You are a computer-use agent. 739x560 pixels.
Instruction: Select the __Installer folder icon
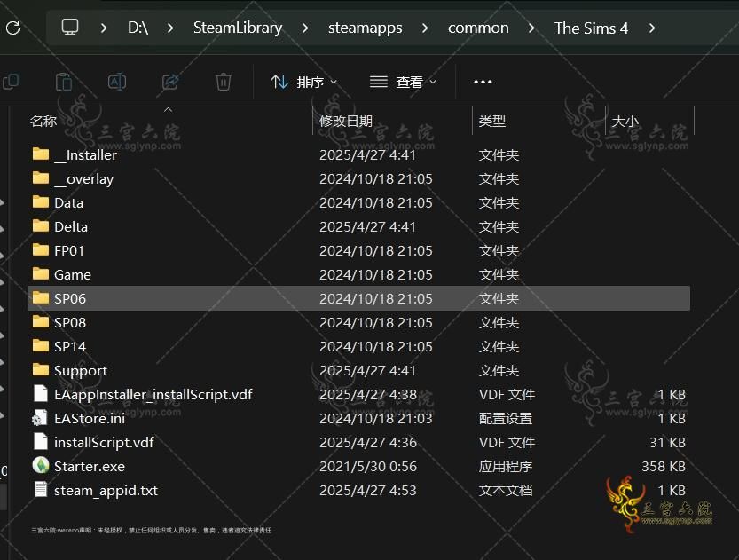[41, 154]
